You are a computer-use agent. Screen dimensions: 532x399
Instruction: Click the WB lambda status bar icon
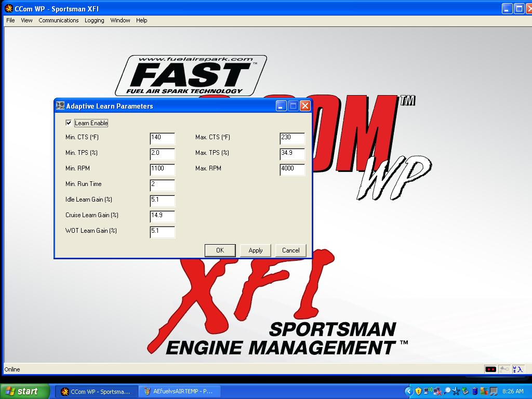tap(518, 369)
